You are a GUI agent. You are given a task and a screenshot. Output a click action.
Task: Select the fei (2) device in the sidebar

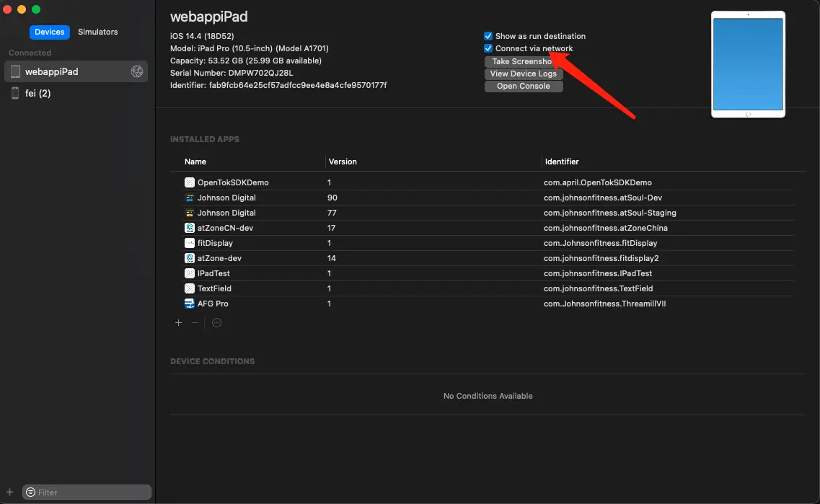pyautogui.click(x=76, y=93)
